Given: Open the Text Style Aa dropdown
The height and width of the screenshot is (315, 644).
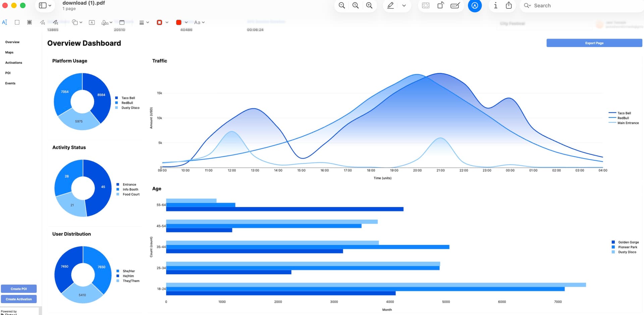Looking at the screenshot, I should (x=199, y=22).
